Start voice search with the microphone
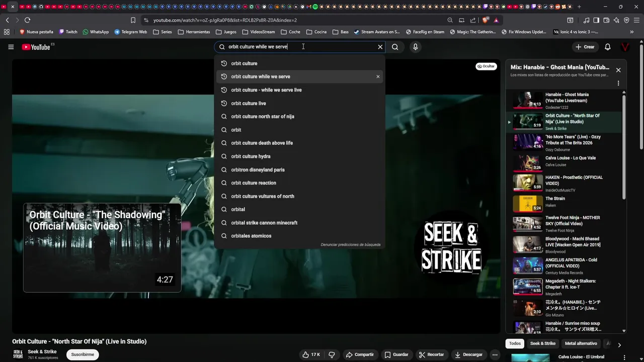This screenshot has width=644, height=362. pyautogui.click(x=415, y=47)
